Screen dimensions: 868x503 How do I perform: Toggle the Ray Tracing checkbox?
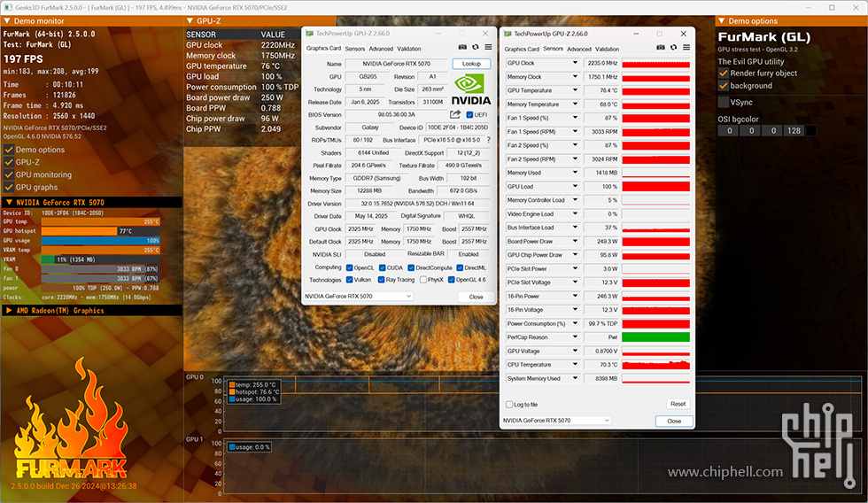381,280
